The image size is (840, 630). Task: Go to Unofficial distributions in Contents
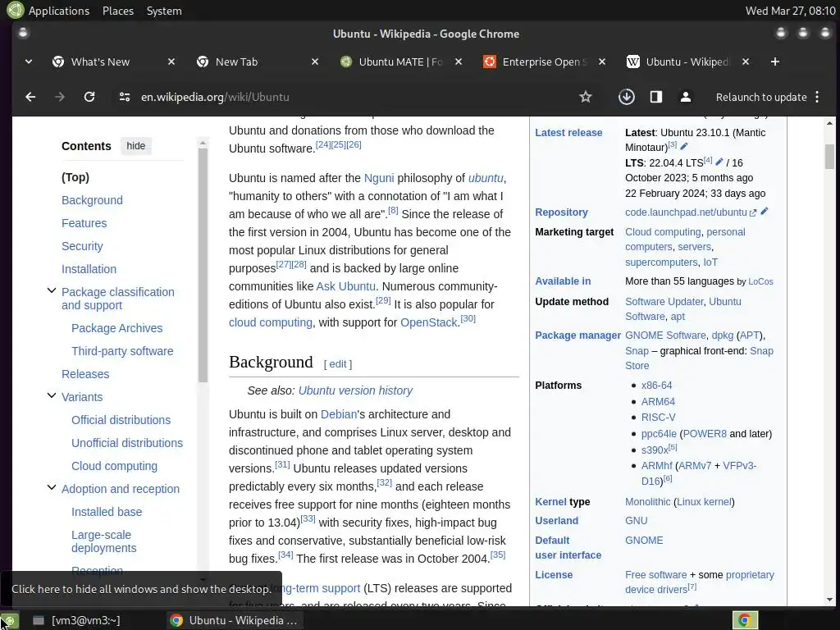coord(127,443)
